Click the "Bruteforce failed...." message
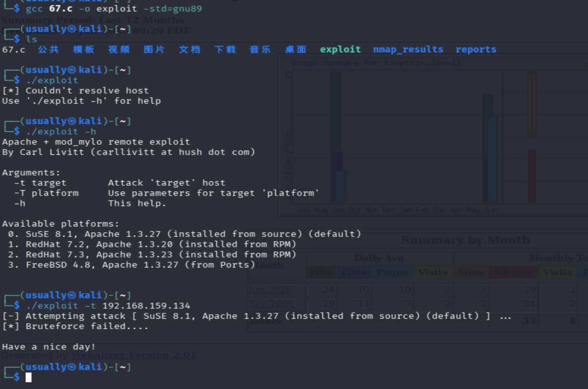Screen dimensions: 588x389 [87, 326]
